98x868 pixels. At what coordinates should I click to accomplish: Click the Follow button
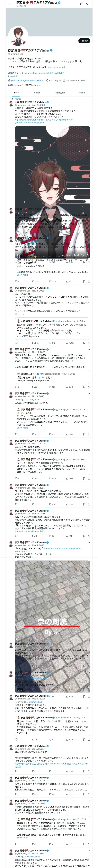click(84, 41)
